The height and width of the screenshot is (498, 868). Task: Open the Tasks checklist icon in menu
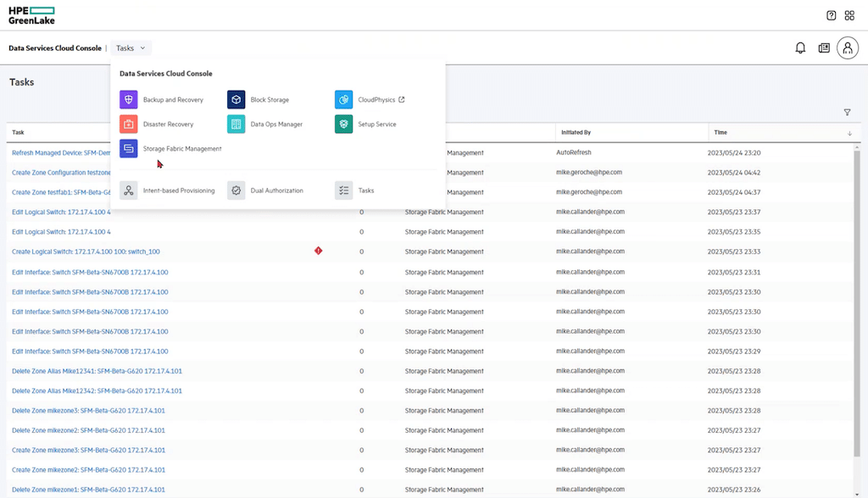point(343,191)
